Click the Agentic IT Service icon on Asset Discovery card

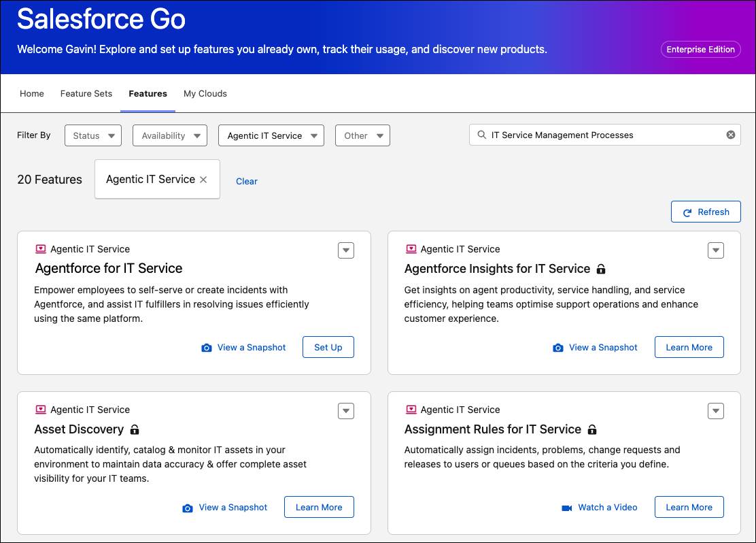[40, 410]
